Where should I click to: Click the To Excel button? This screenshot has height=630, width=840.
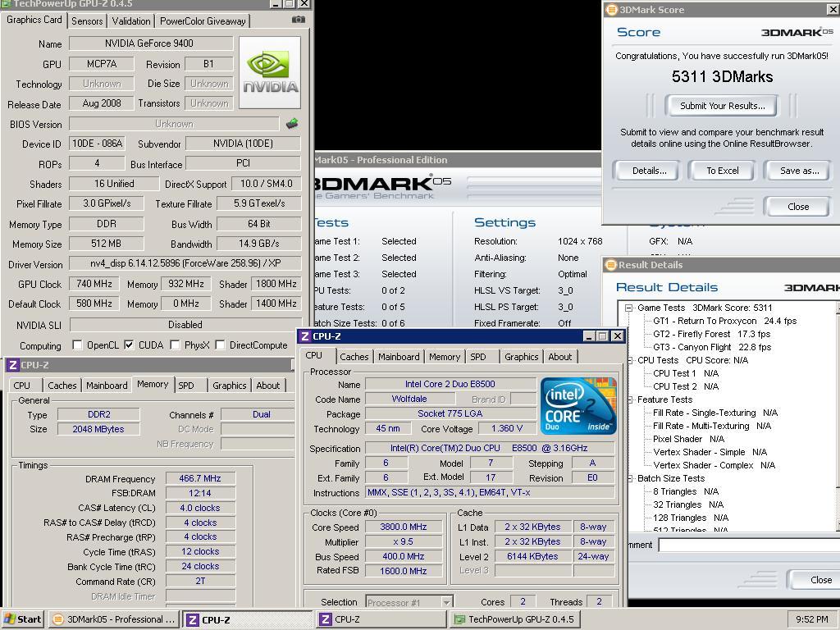click(x=722, y=171)
